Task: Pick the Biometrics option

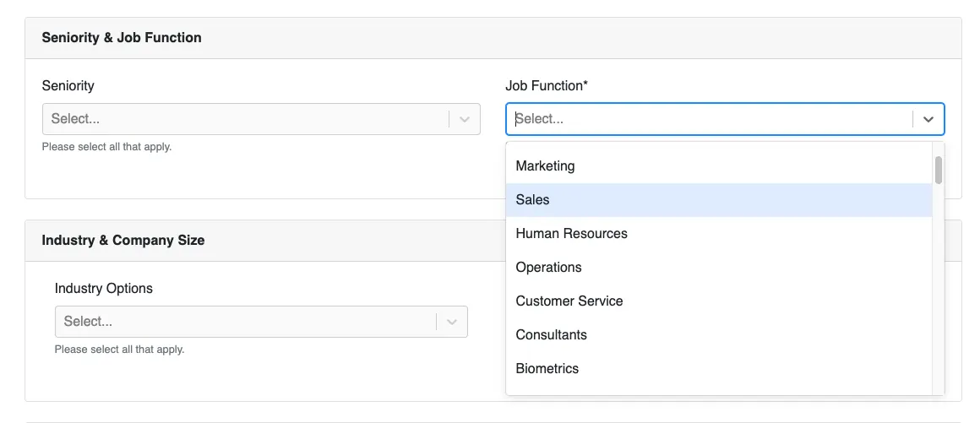Action: (719, 369)
